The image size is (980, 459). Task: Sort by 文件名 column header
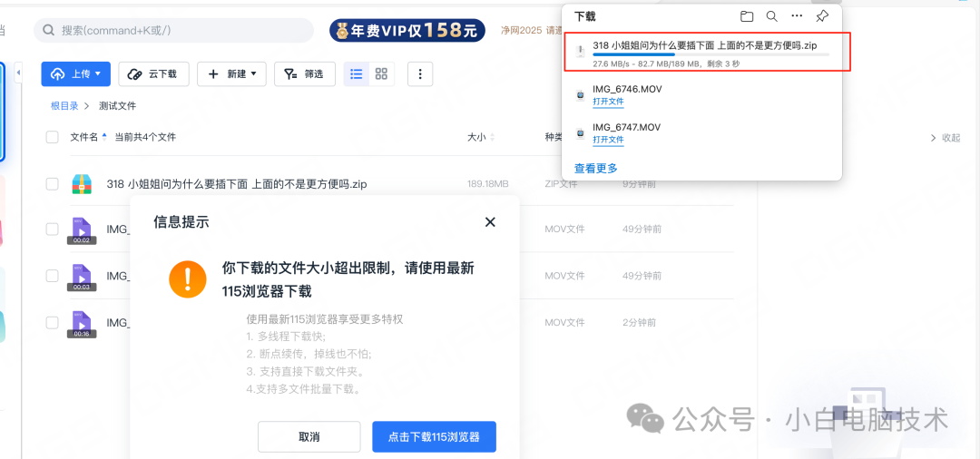pyautogui.click(x=83, y=137)
